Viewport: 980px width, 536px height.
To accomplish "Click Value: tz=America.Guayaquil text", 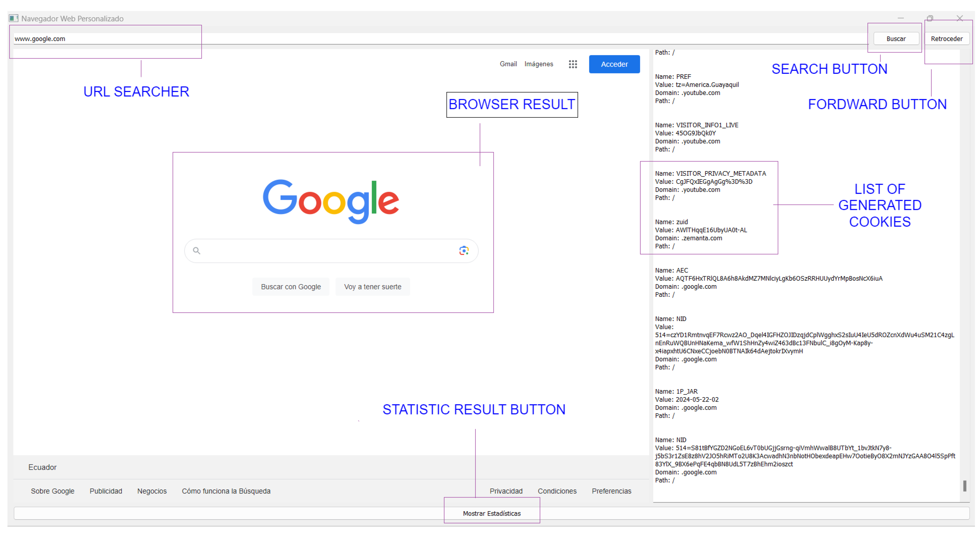I will pos(697,85).
